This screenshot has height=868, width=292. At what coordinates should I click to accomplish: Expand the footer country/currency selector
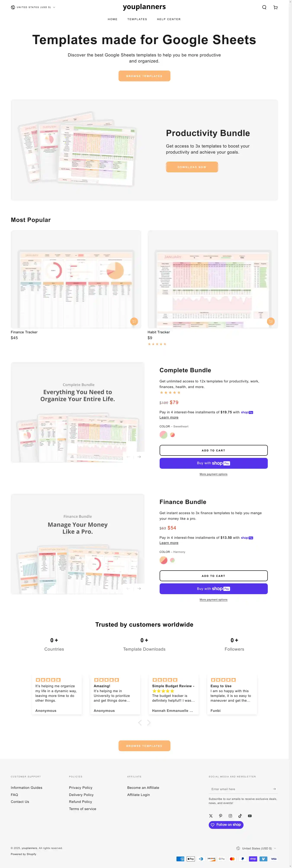click(x=256, y=848)
